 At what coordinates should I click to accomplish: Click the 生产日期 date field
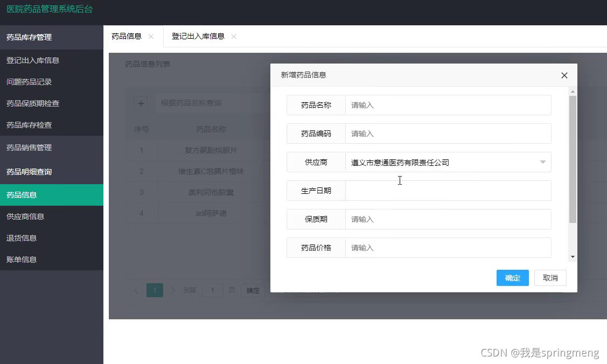pos(448,191)
